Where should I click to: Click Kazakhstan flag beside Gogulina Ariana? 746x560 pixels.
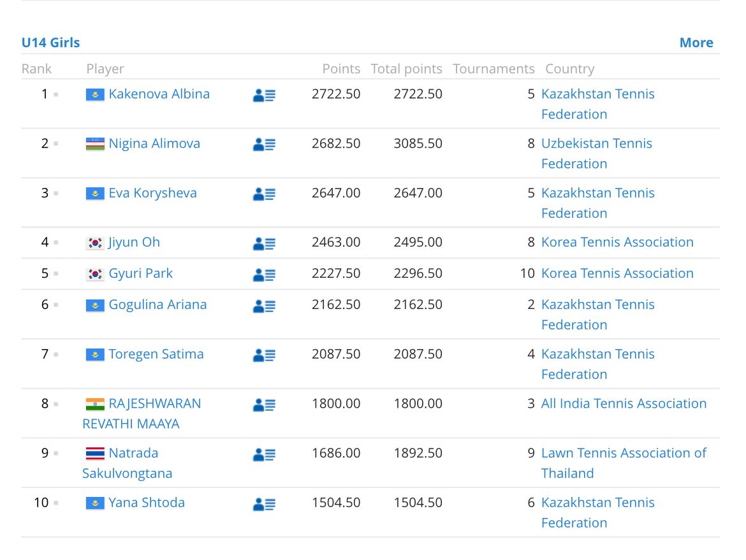point(95,305)
